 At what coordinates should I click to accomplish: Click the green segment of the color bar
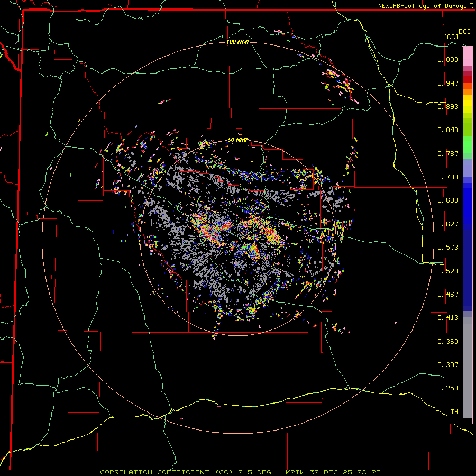coord(467,144)
